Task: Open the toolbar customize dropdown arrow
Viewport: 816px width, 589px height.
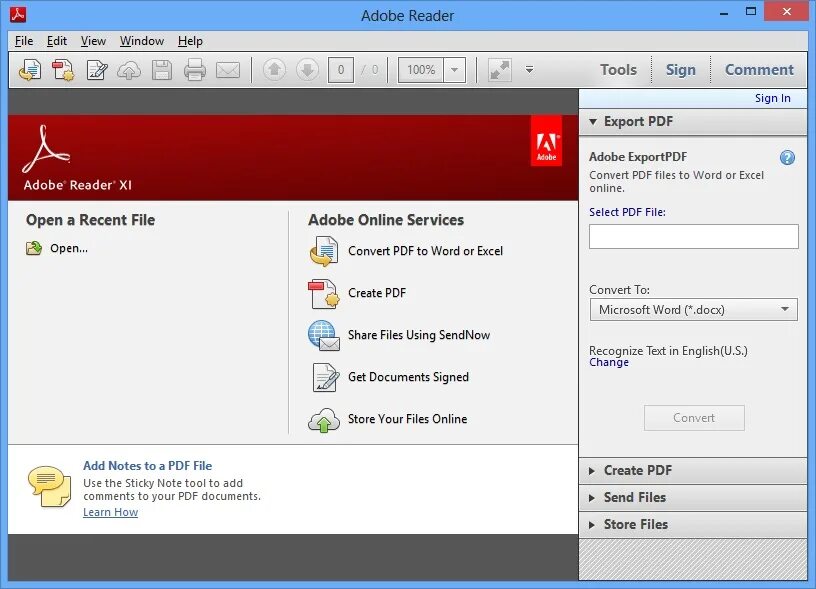Action: 529,70
